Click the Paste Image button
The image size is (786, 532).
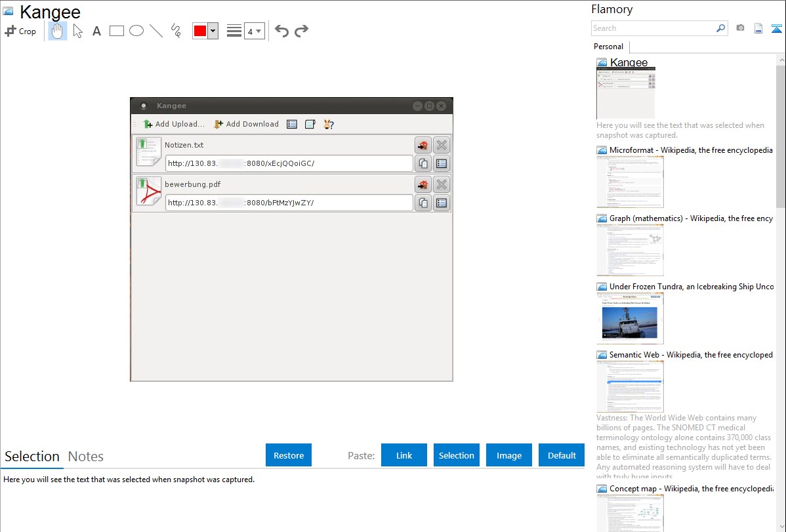508,455
